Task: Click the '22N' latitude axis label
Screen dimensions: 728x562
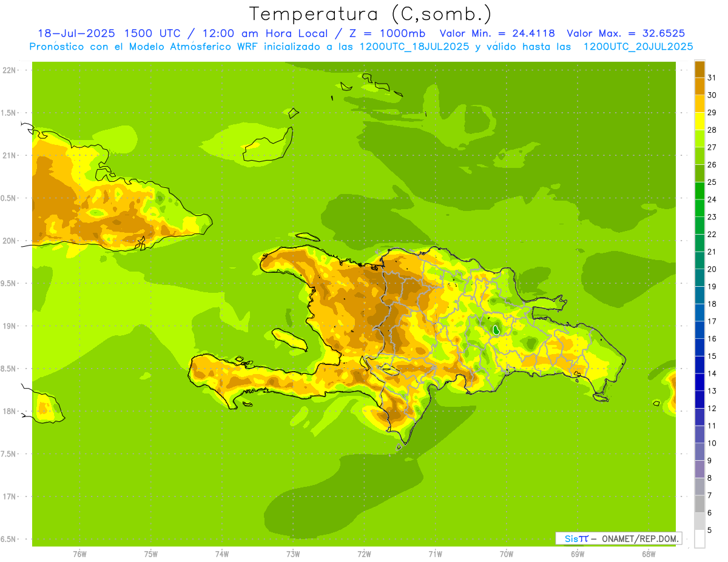Action: point(9,70)
